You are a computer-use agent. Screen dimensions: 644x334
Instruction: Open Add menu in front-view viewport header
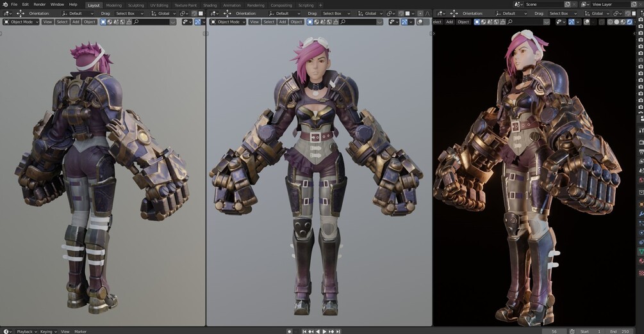coord(283,22)
